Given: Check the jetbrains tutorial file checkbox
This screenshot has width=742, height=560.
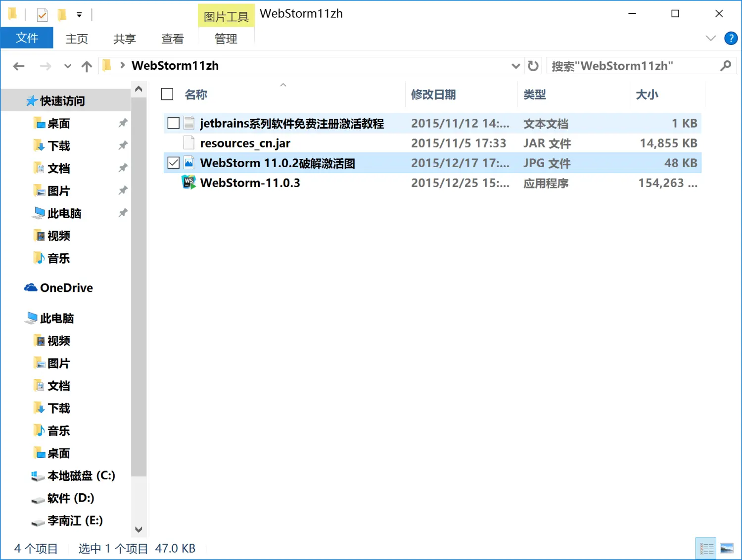Looking at the screenshot, I should tap(173, 123).
